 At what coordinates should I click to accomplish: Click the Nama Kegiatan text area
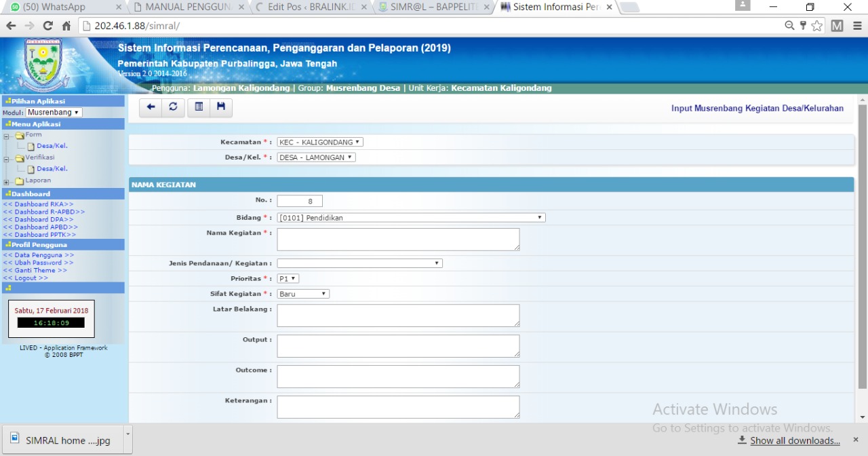pyautogui.click(x=398, y=239)
